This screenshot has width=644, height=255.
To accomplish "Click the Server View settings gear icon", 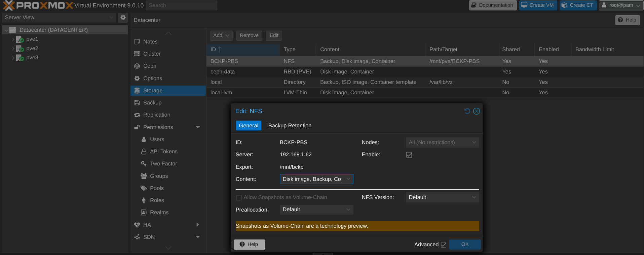I will pyautogui.click(x=123, y=18).
